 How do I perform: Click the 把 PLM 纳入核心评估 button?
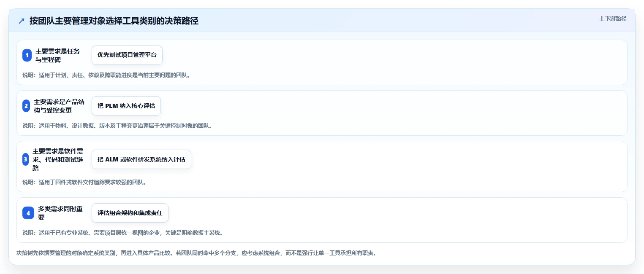pos(126,106)
